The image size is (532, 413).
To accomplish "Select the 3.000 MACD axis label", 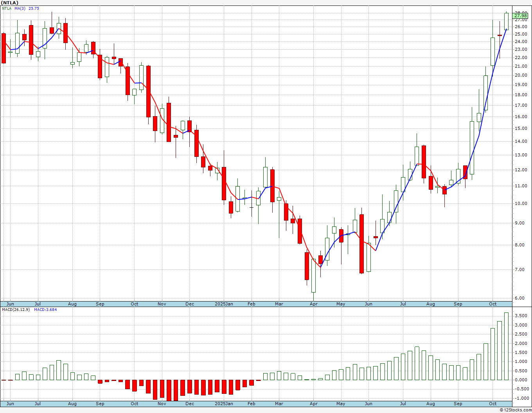I will click(x=521, y=325).
